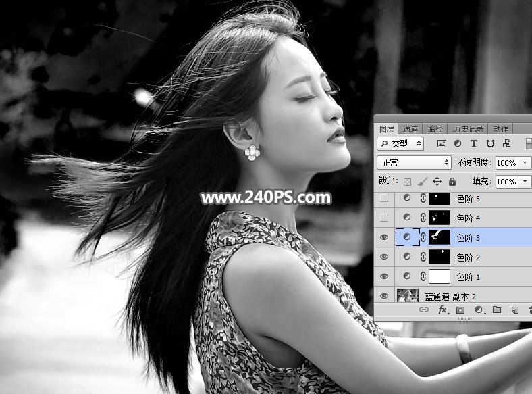Select layer named 色阶 1
This screenshot has height=394, width=532.
(468, 277)
